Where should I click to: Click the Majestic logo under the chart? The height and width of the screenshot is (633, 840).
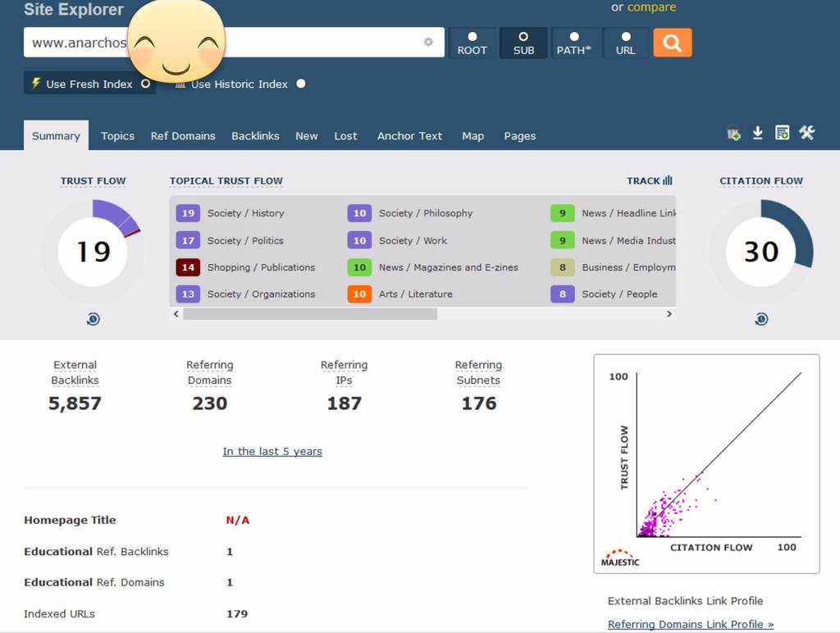point(620,558)
